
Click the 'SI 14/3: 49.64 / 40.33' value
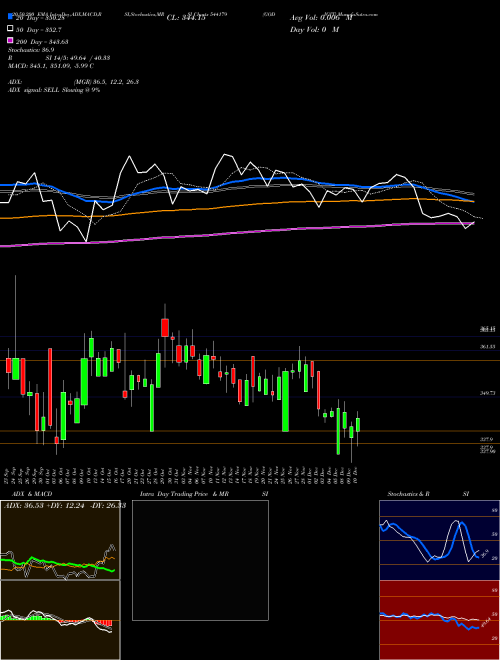78,58
